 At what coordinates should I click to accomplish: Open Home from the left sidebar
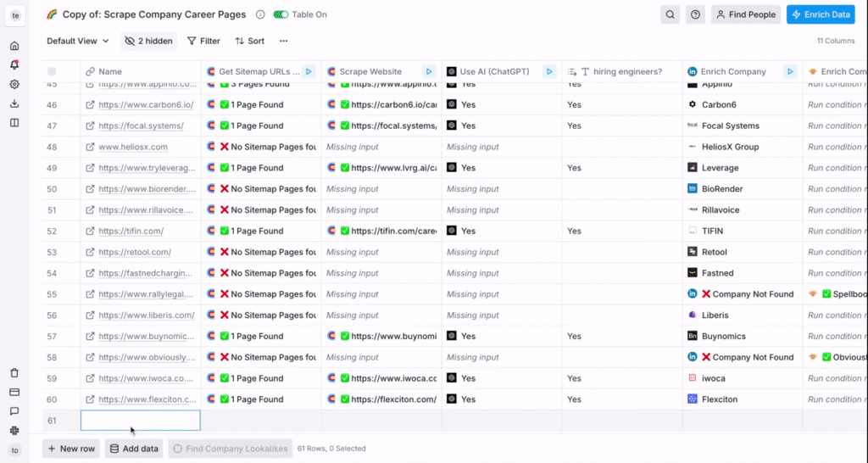coord(14,46)
